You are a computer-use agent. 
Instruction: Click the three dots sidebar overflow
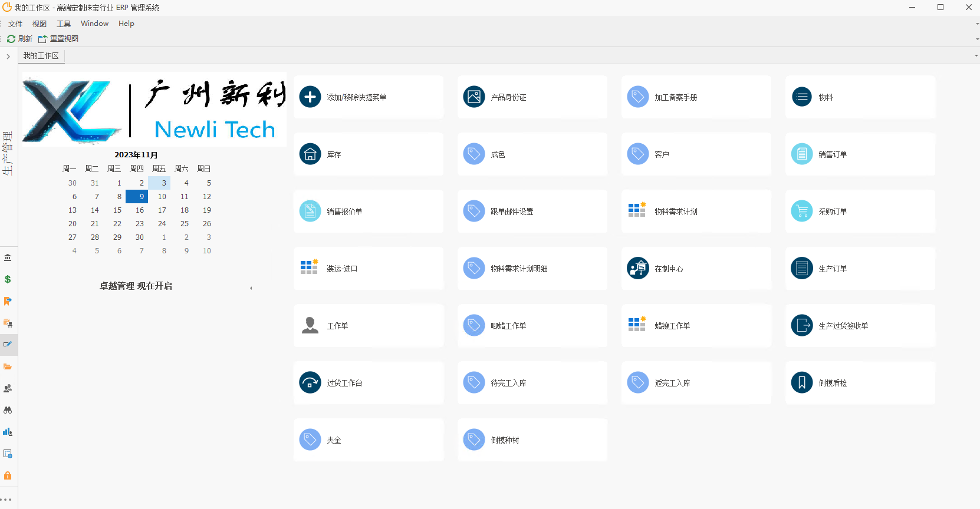pos(6,500)
